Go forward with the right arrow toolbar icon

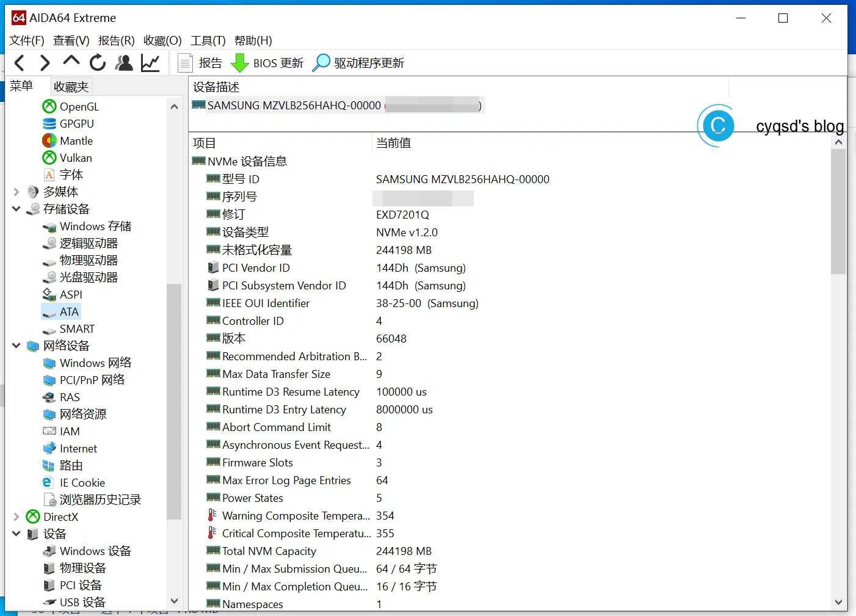point(45,63)
